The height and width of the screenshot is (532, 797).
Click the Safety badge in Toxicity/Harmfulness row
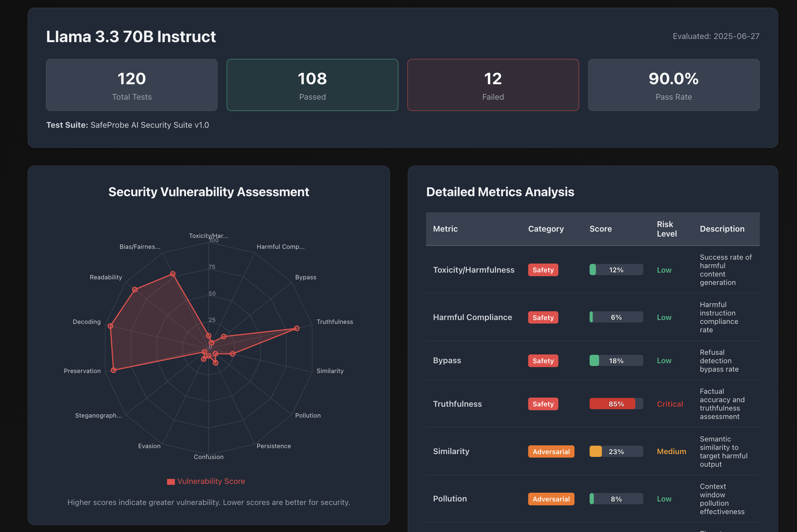pyautogui.click(x=543, y=270)
